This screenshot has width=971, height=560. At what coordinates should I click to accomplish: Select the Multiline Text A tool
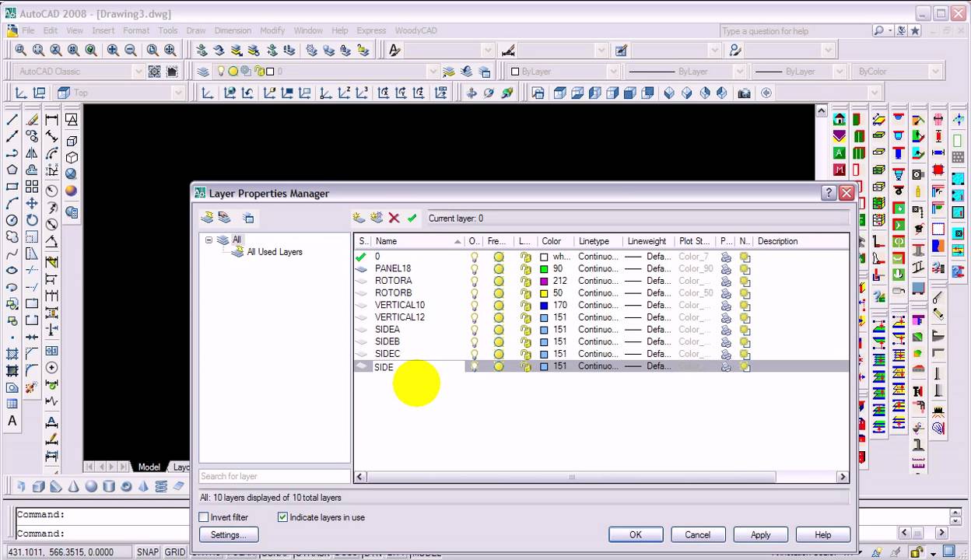12,421
